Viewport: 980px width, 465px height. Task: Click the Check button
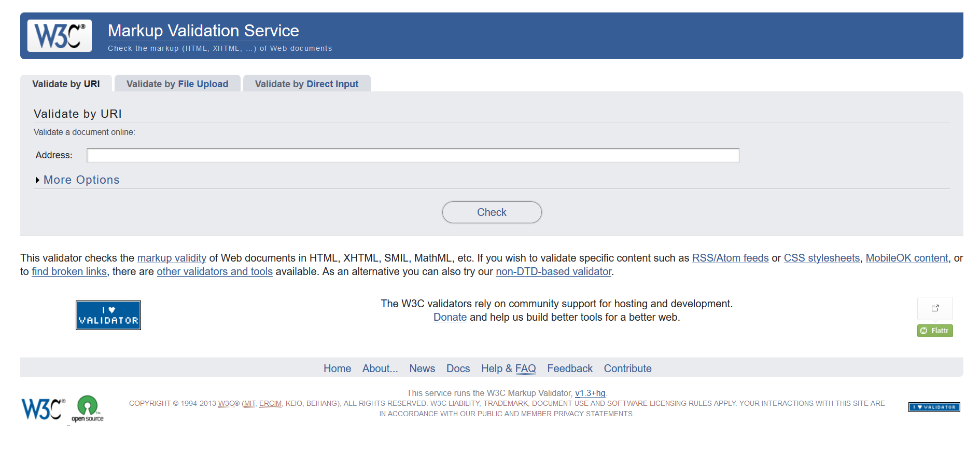point(492,212)
